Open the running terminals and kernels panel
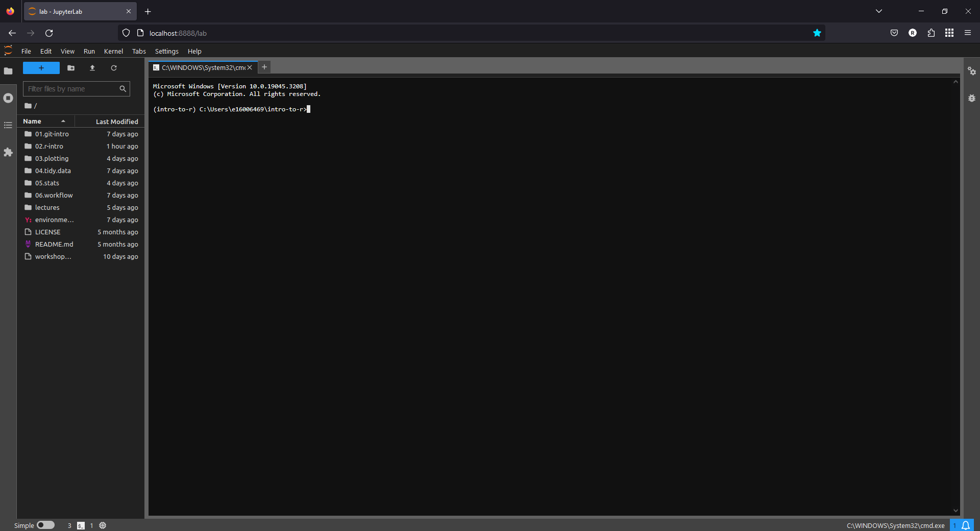980x531 pixels. [8, 98]
